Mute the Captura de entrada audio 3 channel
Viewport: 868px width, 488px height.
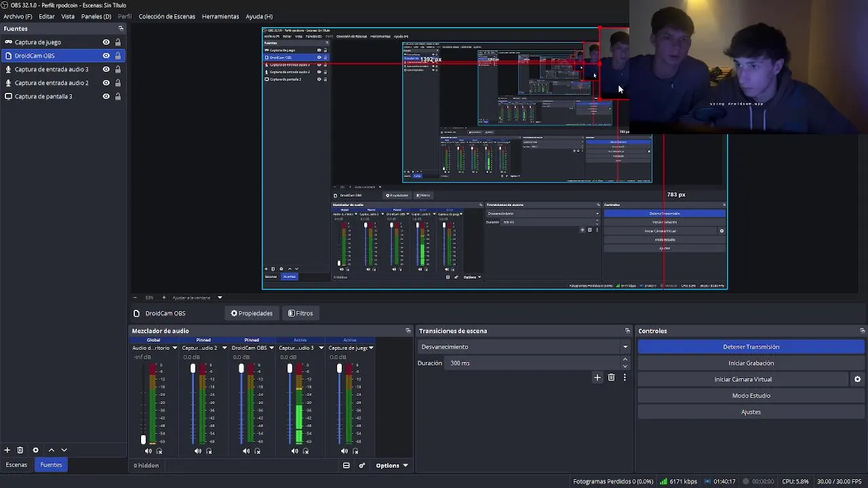pyautogui.click(x=295, y=451)
